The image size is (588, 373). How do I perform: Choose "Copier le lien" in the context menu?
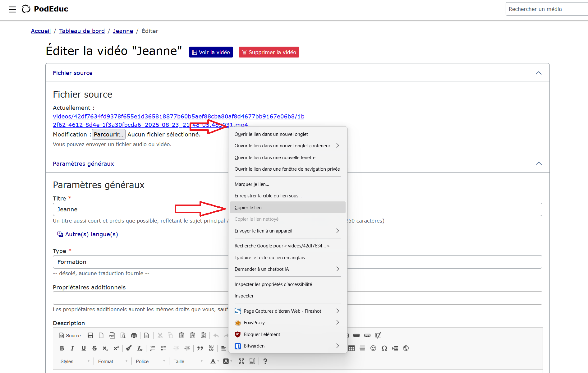[x=248, y=208]
